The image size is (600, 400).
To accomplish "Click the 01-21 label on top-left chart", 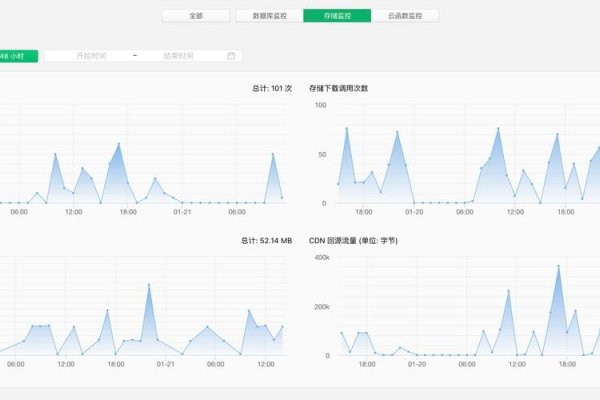I will tap(182, 212).
